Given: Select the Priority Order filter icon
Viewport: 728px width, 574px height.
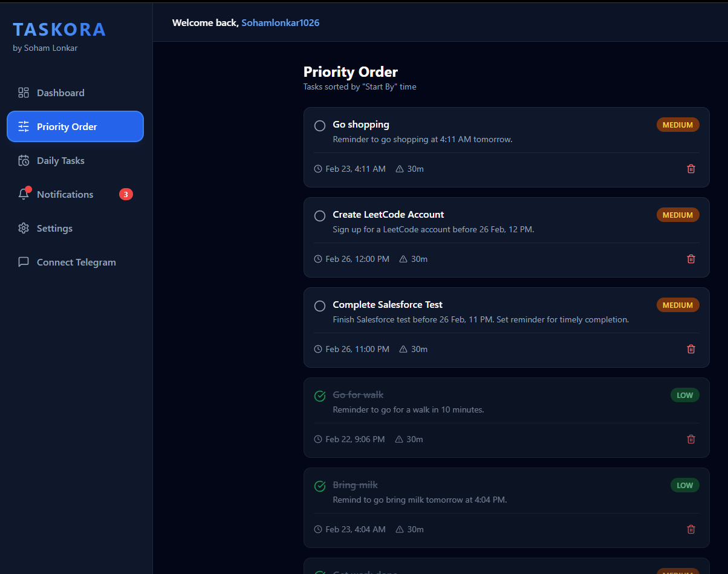Looking at the screenshot, I should click(24, 126).
